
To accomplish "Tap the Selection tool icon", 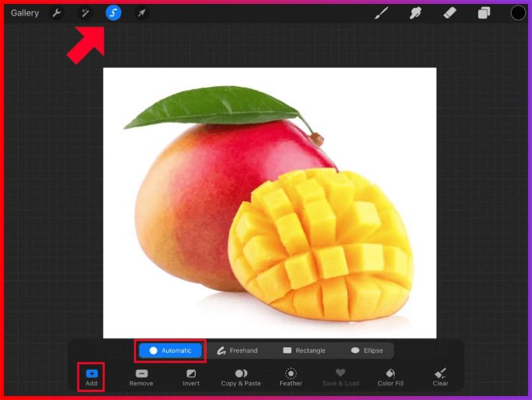I will coord(114,13).
